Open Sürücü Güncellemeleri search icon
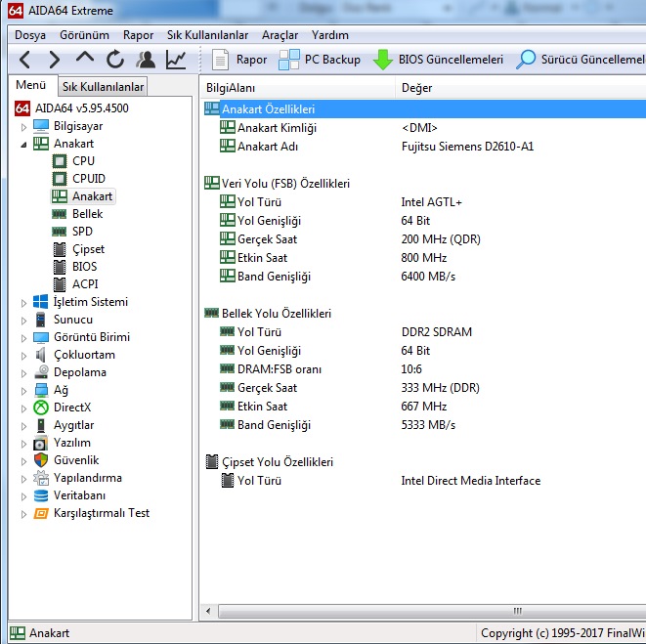646x644 pixels. coord(527,60)
